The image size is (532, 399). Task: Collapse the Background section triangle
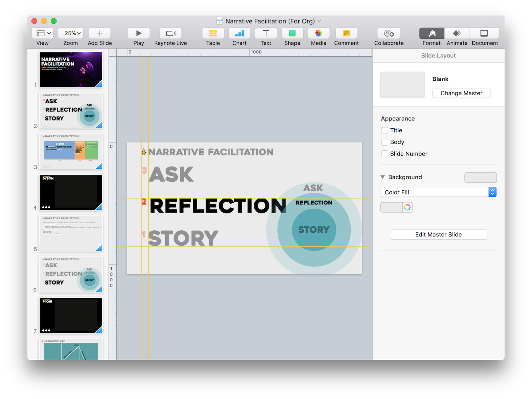click(383, 177)
